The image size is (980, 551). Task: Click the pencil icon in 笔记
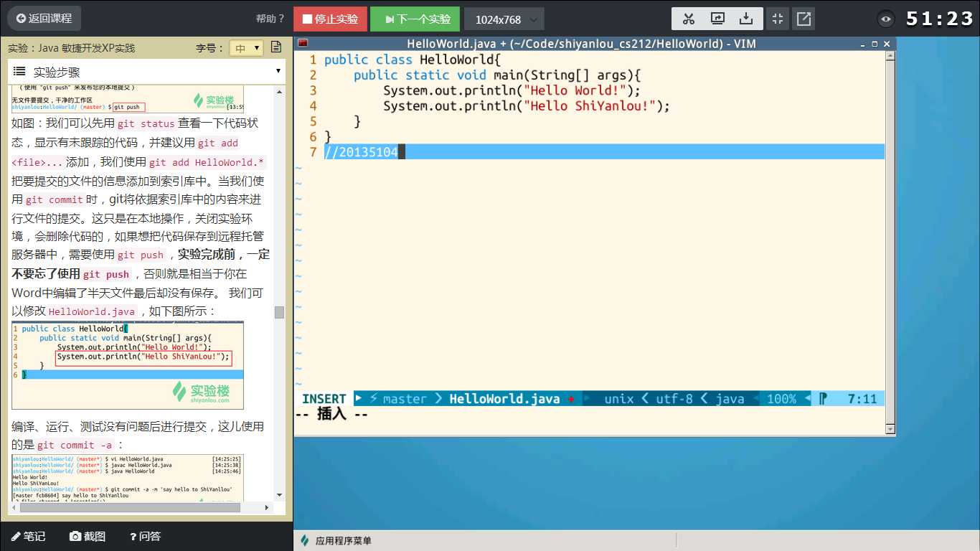[x=15, y=536]
